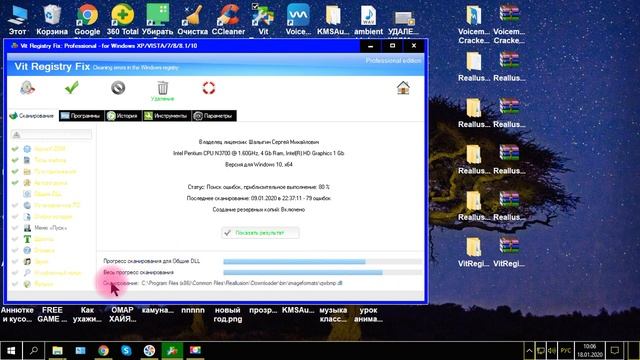Open the ambient WAV file icon
This screenshot has height=360, width=640.
point(368,20)
